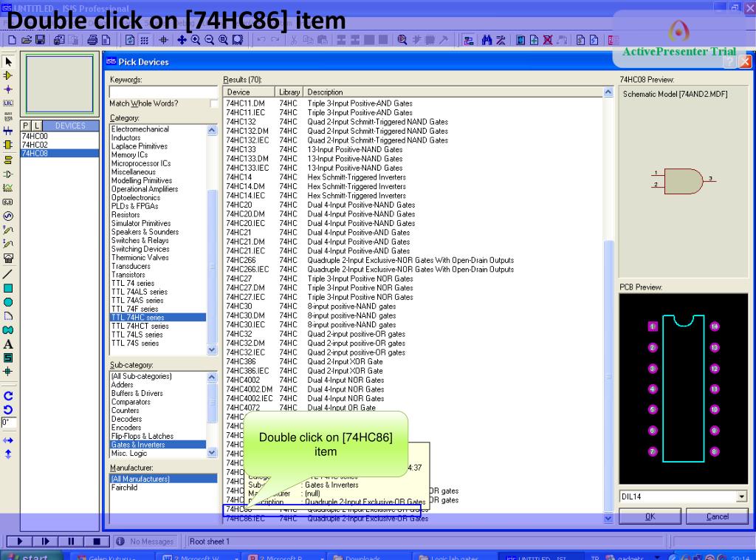Click the Category list scroll-up arrow

(212, 130)
